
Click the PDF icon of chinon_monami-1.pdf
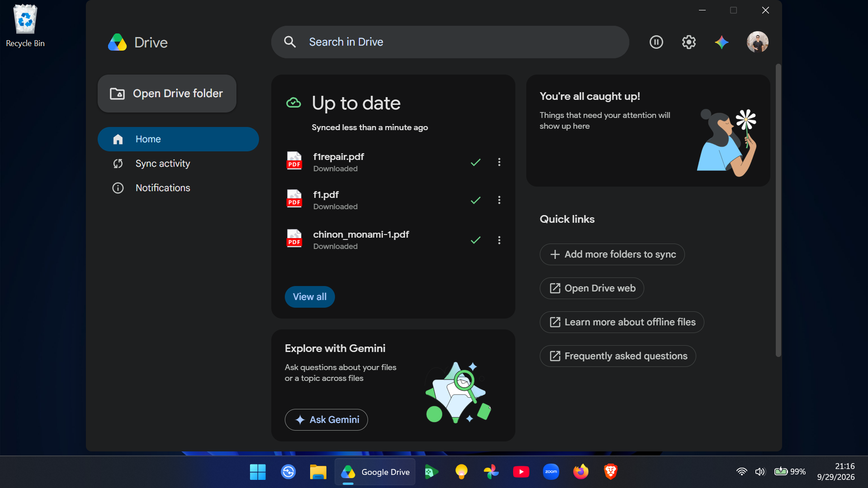coord(294,239)
